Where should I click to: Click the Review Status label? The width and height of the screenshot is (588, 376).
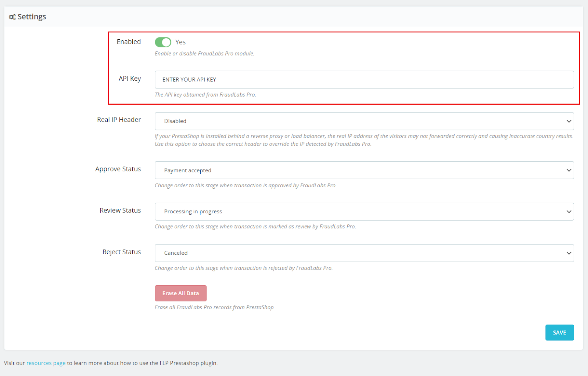(120, 210)
